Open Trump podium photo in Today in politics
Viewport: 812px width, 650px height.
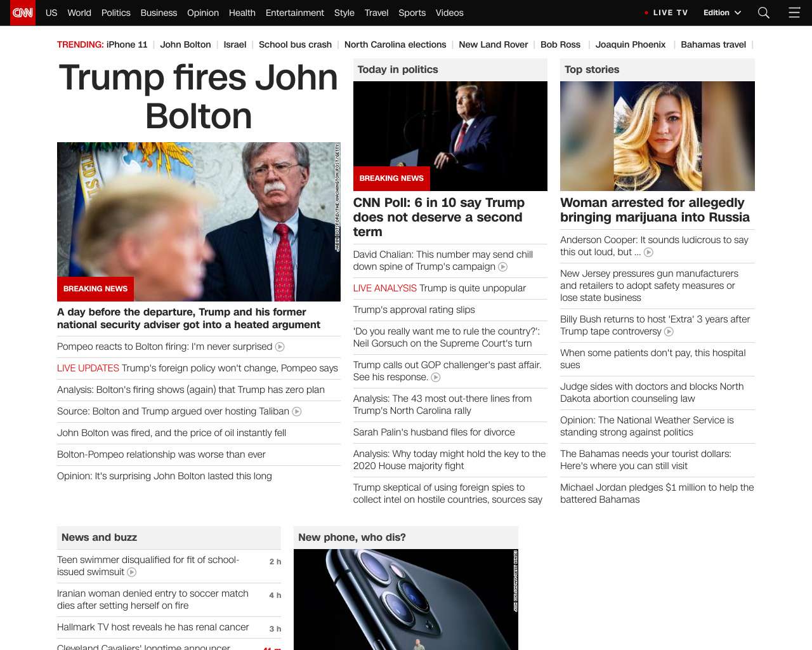[450, 136]
